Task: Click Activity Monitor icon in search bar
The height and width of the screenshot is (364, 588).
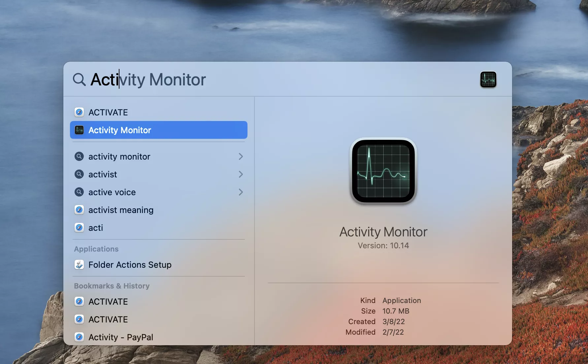Action: click(x=488, y=79)
